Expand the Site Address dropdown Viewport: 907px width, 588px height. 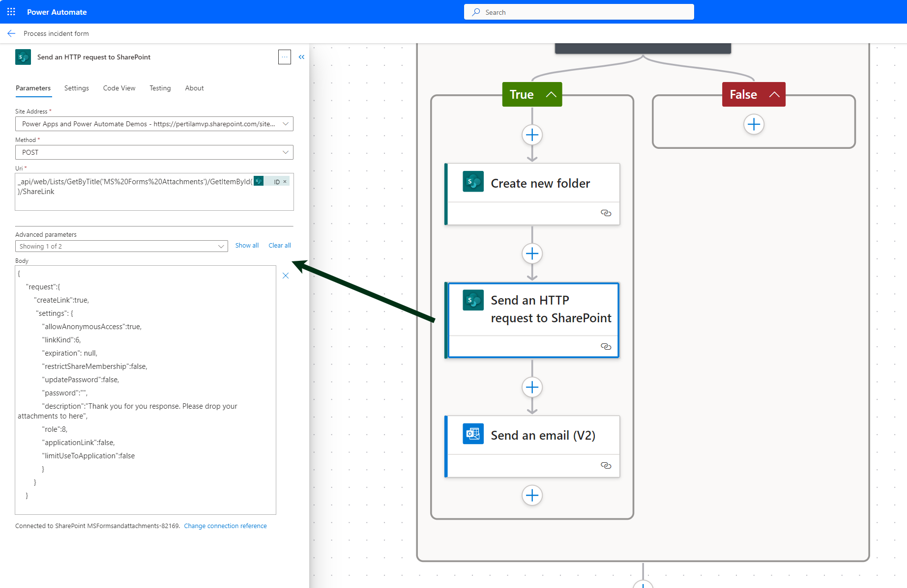[285, 124]
